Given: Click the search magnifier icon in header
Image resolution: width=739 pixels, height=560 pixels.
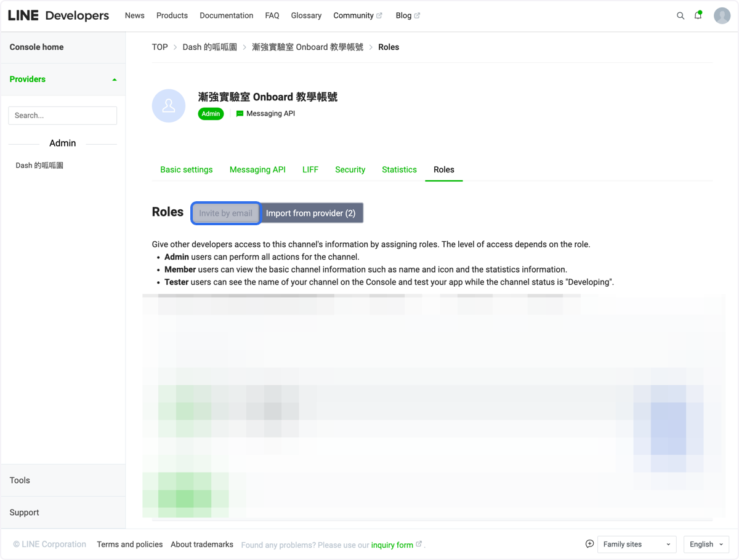Looking at the screenshot, I should coord(680,16).
